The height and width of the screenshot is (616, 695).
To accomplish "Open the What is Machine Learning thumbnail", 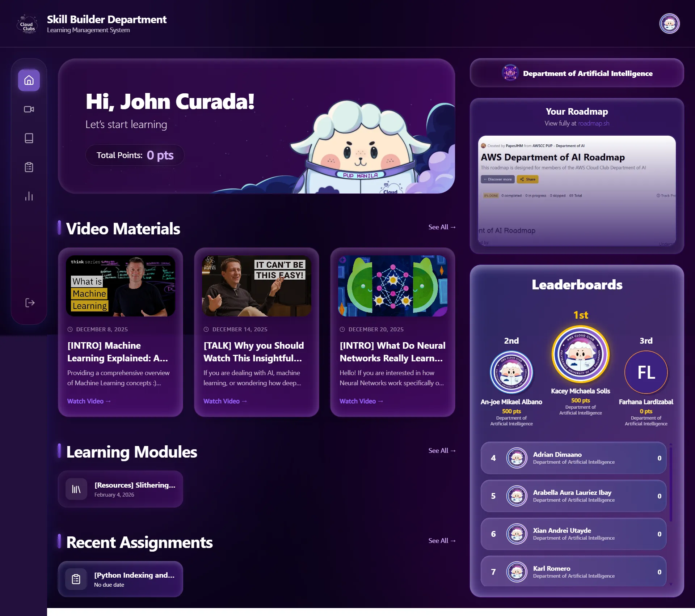I will tap(121, 286).
